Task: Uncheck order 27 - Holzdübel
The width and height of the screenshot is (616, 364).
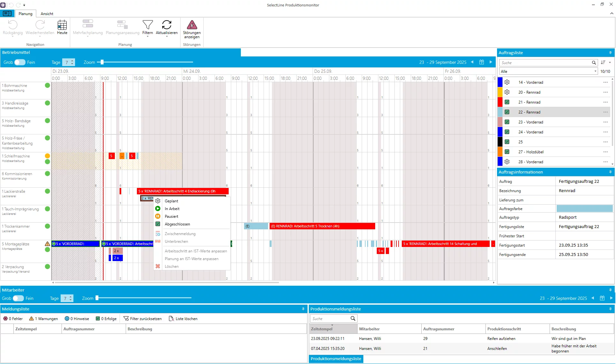Action: [x=507, y=152]
